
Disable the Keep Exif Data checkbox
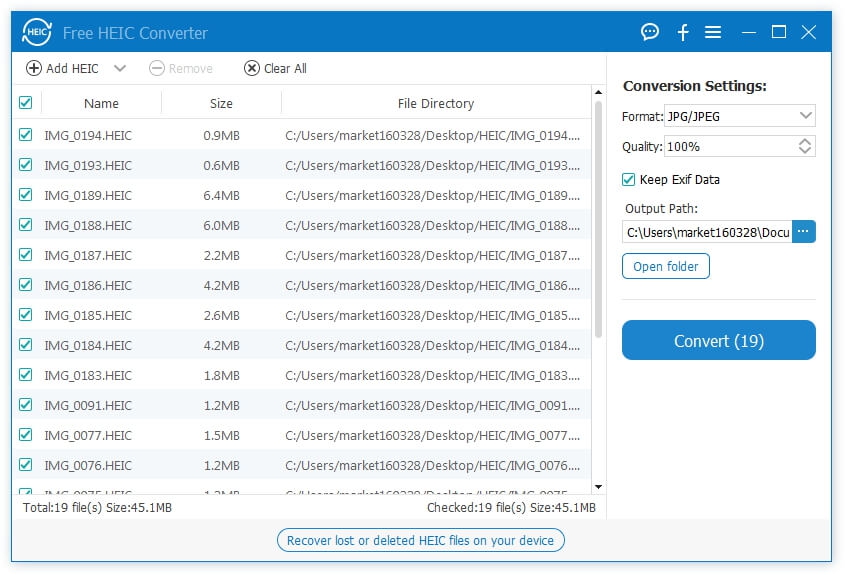(x=628, y=180)
